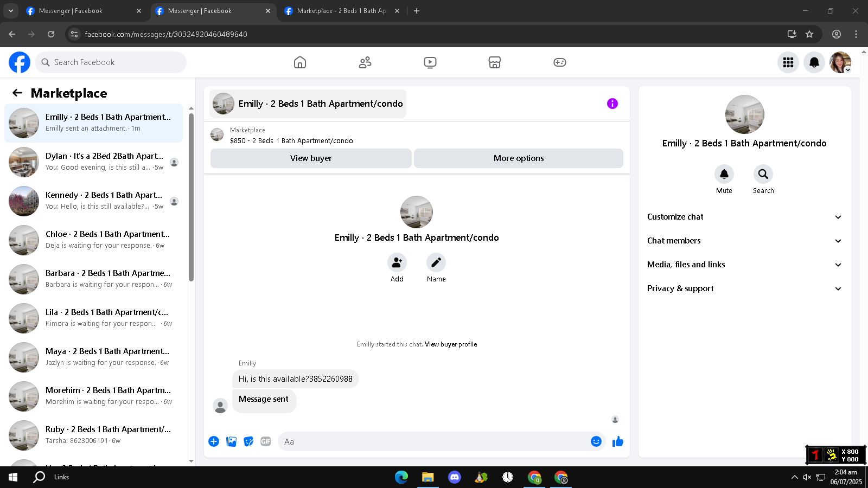Expand Media, files and links section
This screenshot has width=868, height=488.
coord(744,265)
